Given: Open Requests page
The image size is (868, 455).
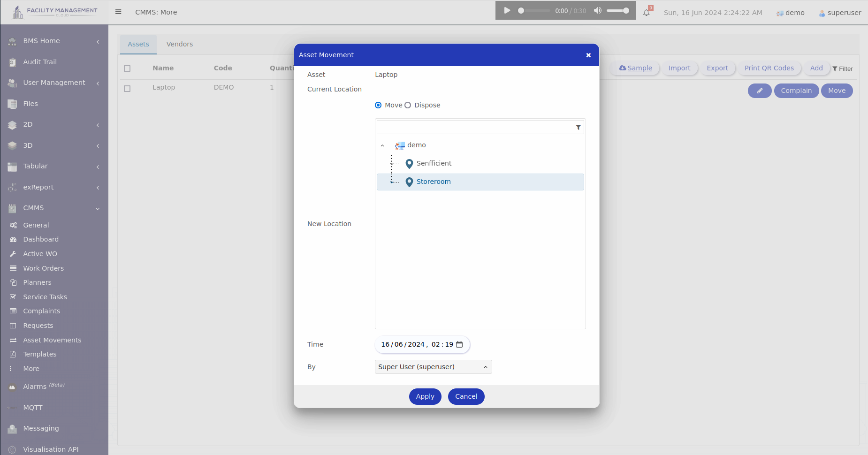Looking at the screenshot, I should click(x=38, y=326).
